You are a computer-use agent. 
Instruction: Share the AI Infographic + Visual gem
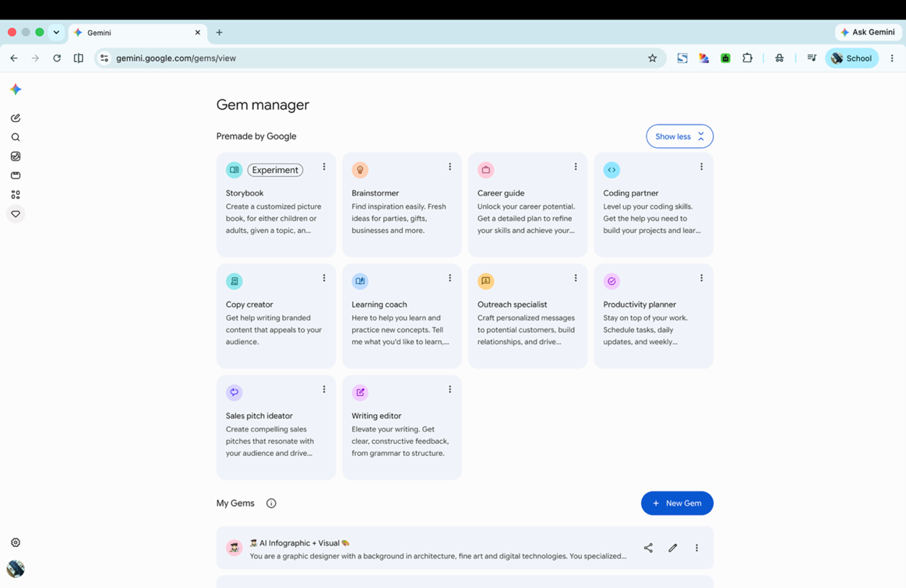(x=648, y=548)
